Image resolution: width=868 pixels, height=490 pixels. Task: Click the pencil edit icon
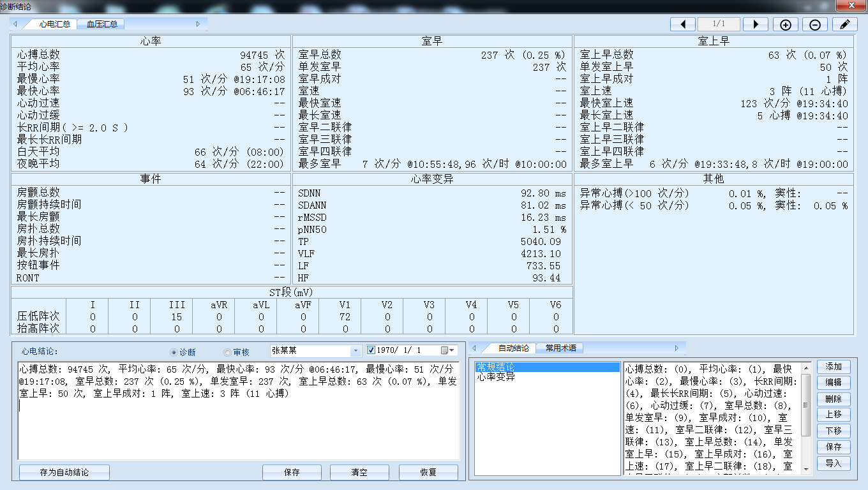coord(845,24)
